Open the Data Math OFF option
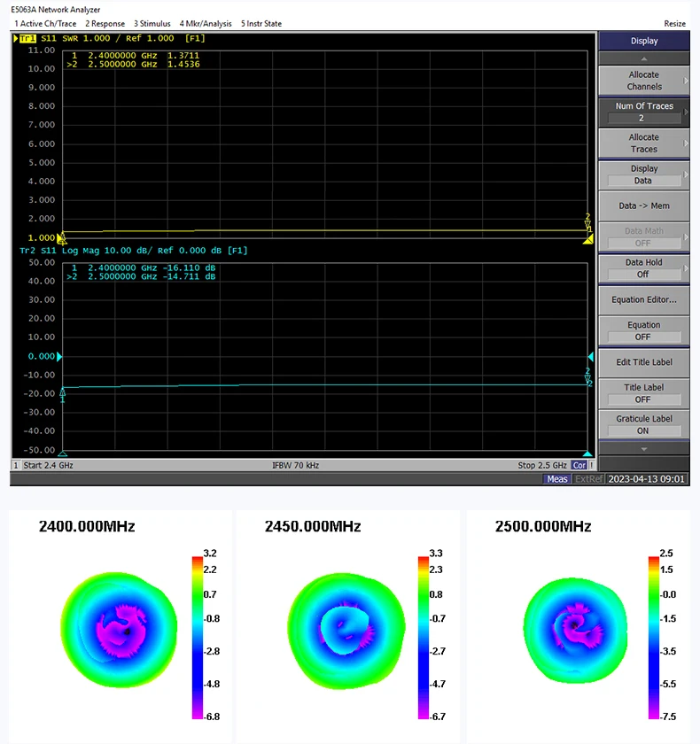This screenshot has height=744, width=700. pyautogui.click(x=644, y=237)
